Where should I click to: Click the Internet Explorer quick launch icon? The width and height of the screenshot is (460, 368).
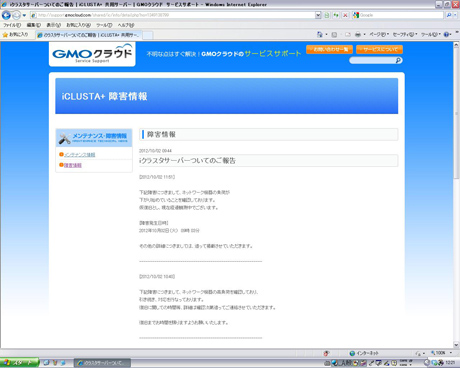click(x=46, y=363)
